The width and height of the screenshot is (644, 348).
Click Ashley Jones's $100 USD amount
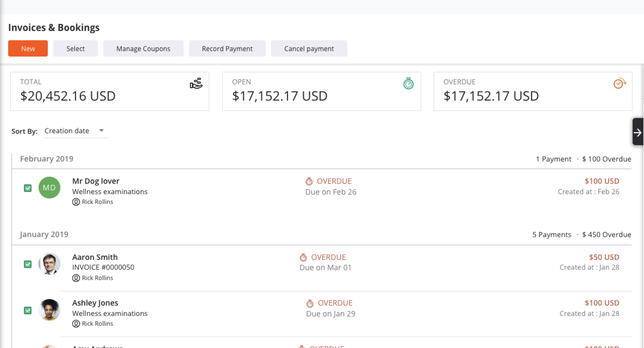pos(602,303)
